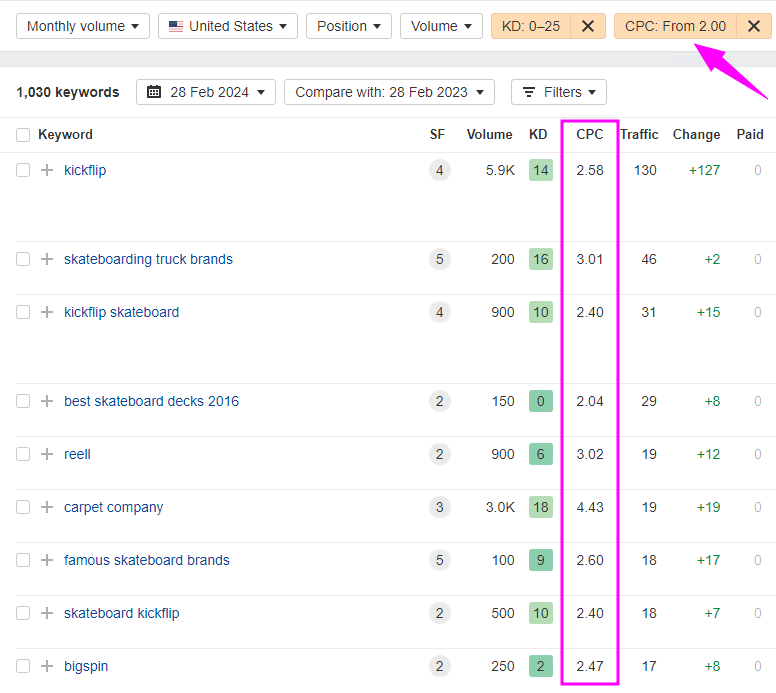Click plus icon next to bigspin
The image size is (776, 693).
[46, 666]
